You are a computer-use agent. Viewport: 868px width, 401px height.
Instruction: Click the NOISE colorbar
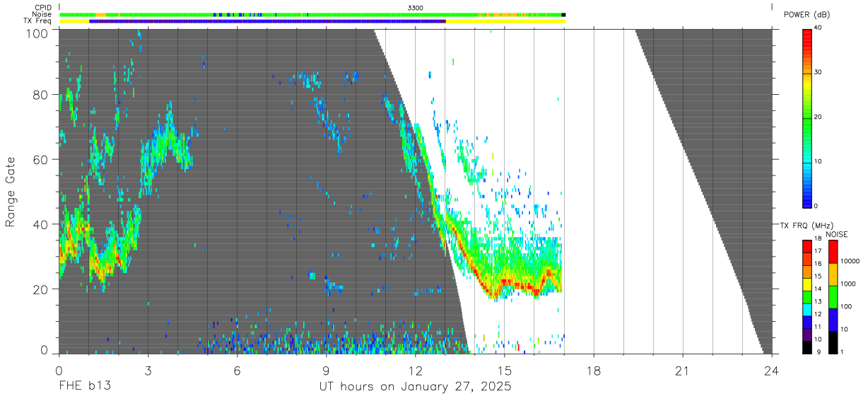[832, 296]
